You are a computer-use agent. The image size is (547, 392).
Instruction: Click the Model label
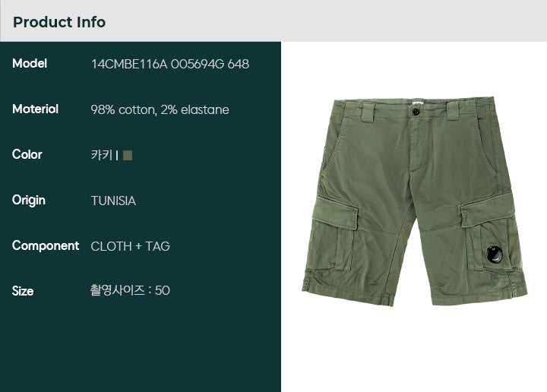point(30,64)
